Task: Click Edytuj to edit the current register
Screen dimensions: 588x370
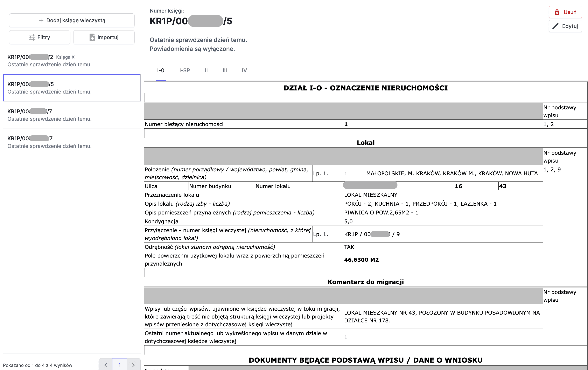Action: click(566, 26)
